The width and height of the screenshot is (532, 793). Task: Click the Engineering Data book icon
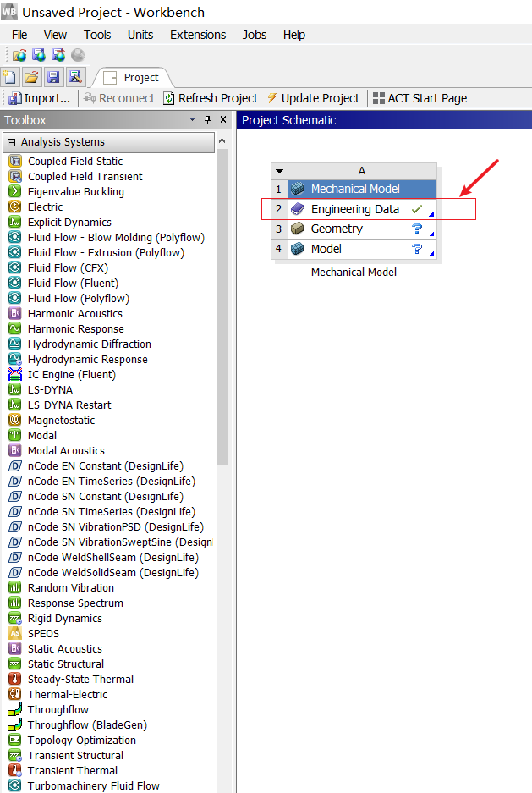(298, 208)
